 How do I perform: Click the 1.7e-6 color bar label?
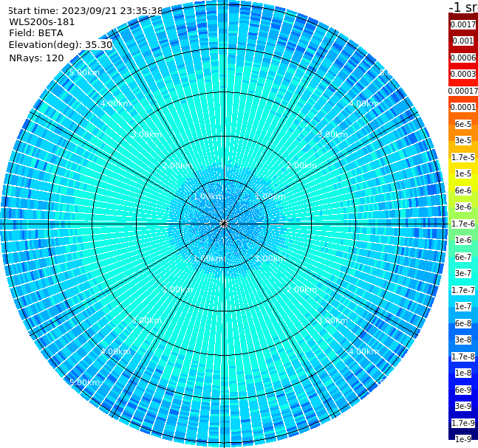pyautogui.click(x=463, y=224)
